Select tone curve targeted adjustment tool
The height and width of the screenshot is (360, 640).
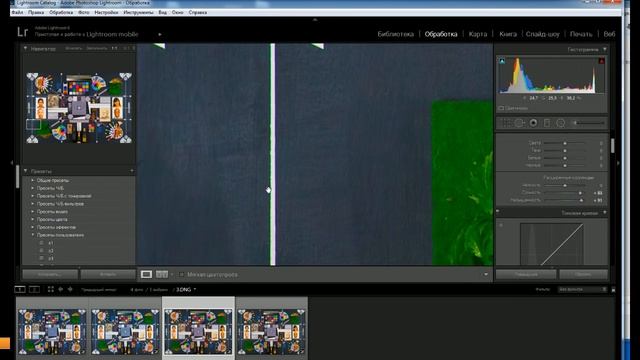click(501, 225)
